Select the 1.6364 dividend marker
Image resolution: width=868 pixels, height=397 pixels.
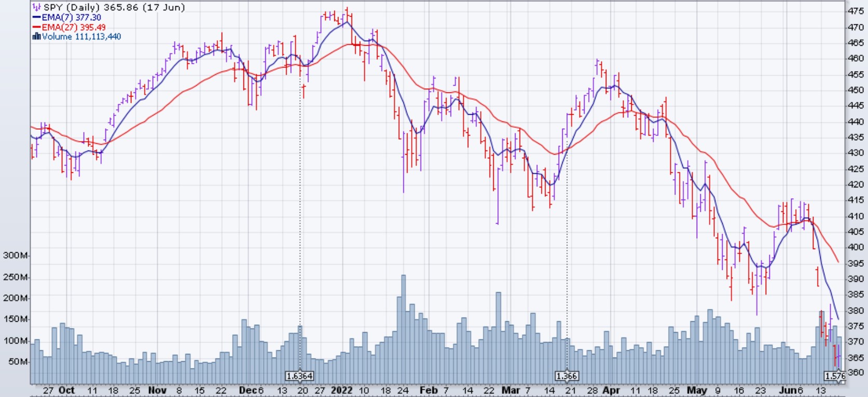pyautogui.click(x=300, y=376)
